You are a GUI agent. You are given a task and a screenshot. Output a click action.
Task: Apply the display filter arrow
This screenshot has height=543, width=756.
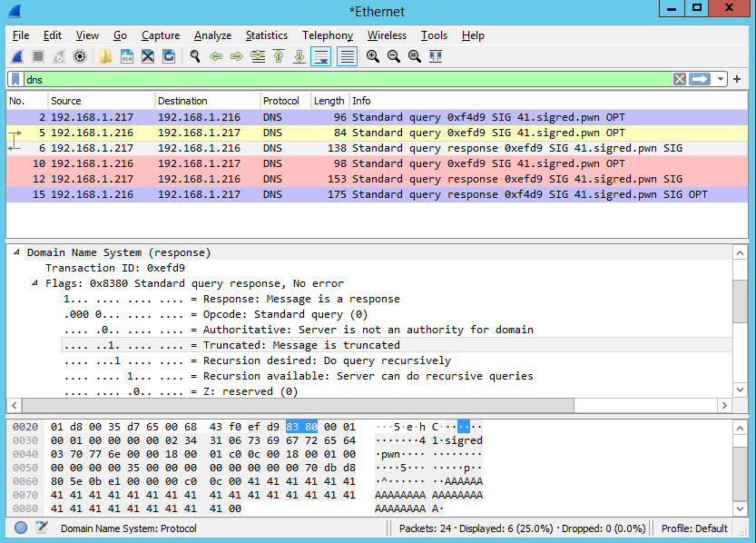coord(700,79)
